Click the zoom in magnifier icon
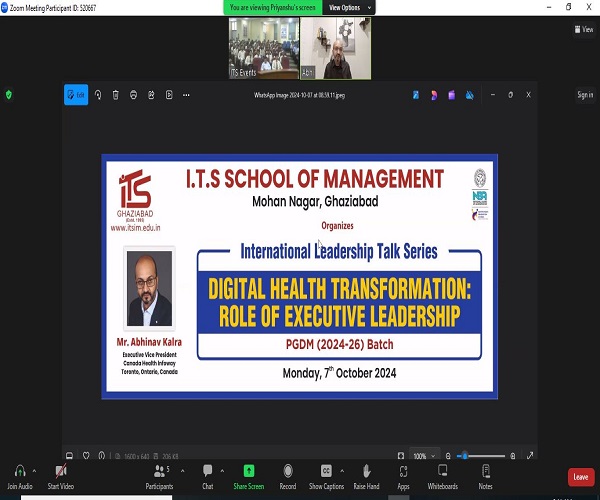600x500 pixels. (x=513, y=456)
